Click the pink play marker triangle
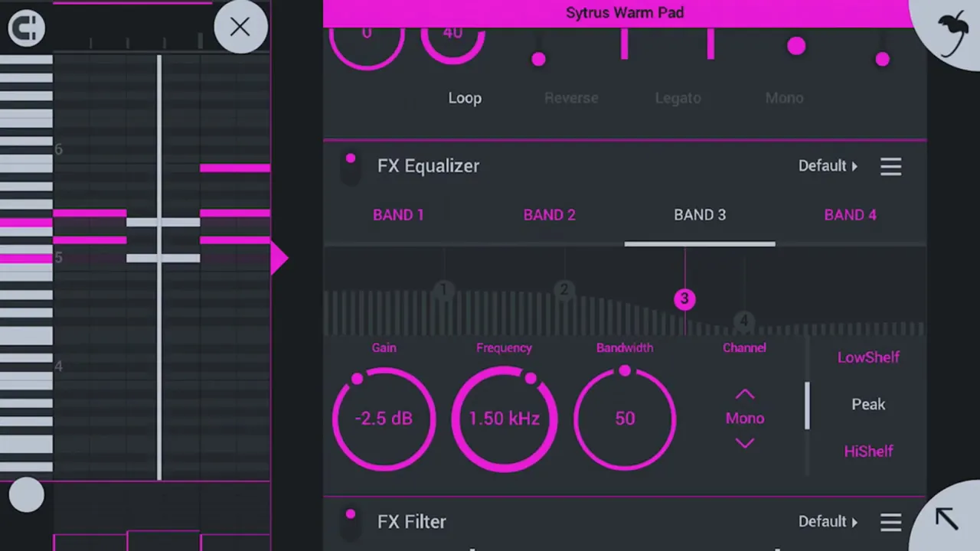Screen dimensions: 980x551 coord(279,259)
